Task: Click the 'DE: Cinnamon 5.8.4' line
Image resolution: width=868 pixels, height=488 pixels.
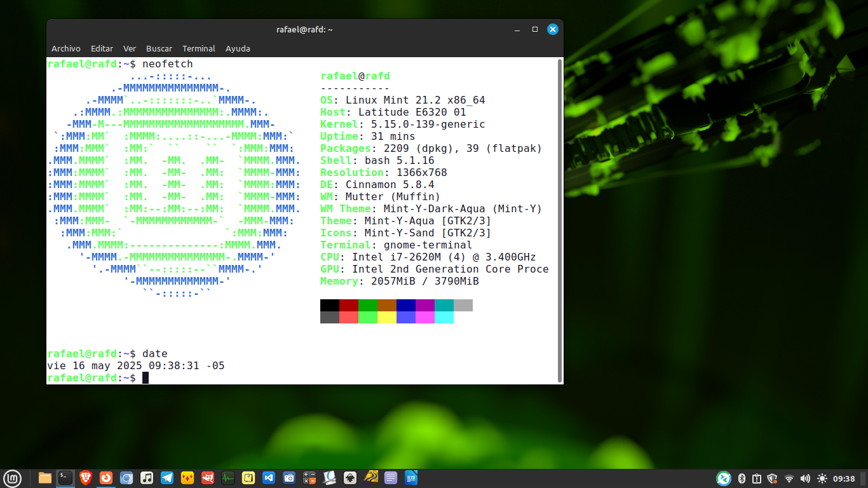Action: click(x=377, y=184)
